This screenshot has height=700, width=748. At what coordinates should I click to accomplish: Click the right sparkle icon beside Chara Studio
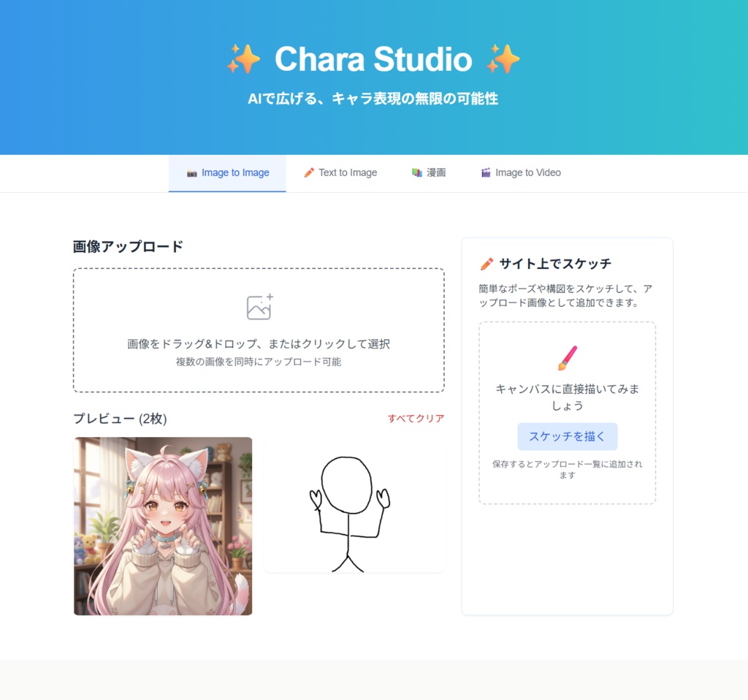503,58
